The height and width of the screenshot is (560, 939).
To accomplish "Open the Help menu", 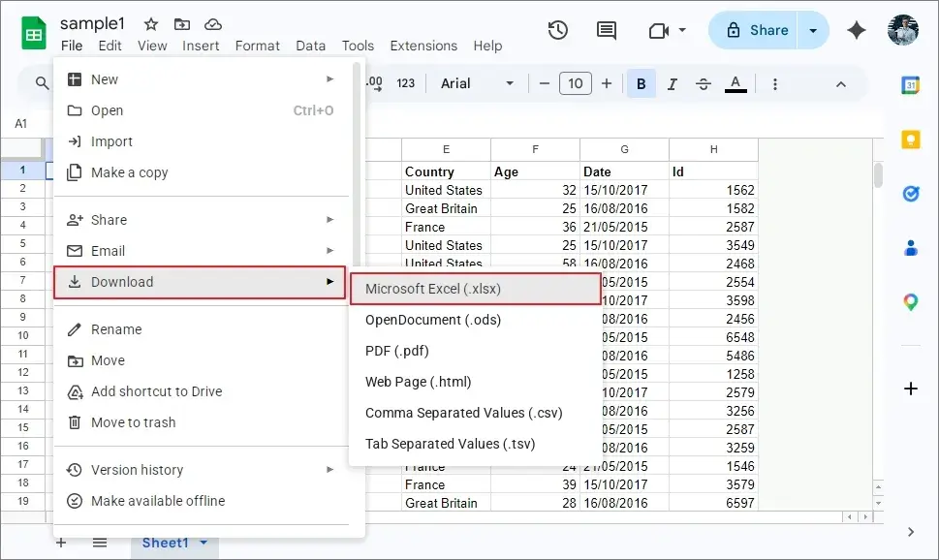I will [487, 46].
